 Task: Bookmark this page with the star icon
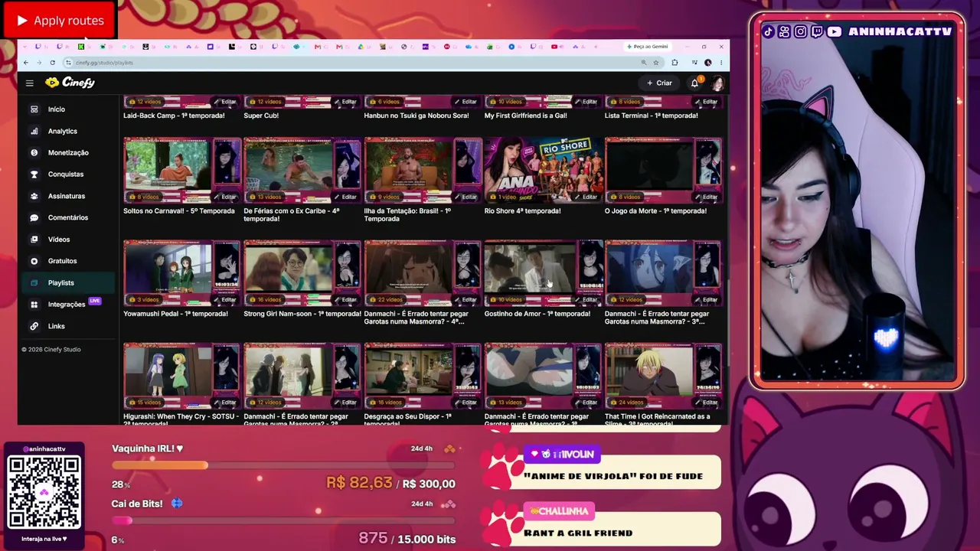point(655,63)
